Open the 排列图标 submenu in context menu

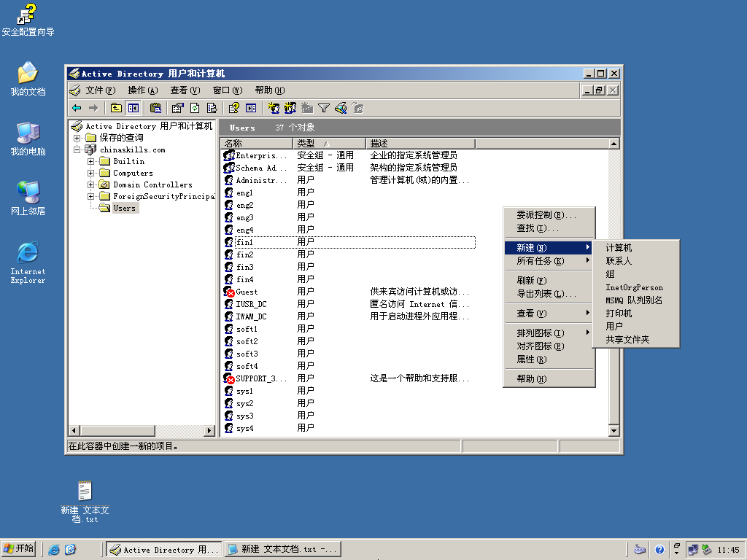pyautogui.click(x=549, y=332)
